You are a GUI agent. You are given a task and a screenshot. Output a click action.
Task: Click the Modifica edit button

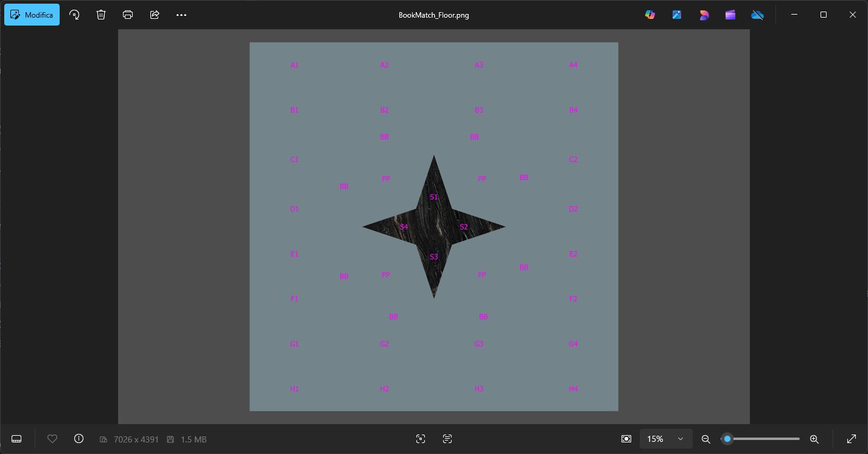(x=32, y=15)
